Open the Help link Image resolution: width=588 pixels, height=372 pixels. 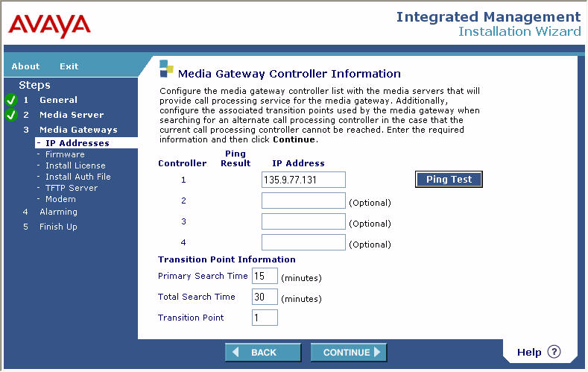point(529,352)
